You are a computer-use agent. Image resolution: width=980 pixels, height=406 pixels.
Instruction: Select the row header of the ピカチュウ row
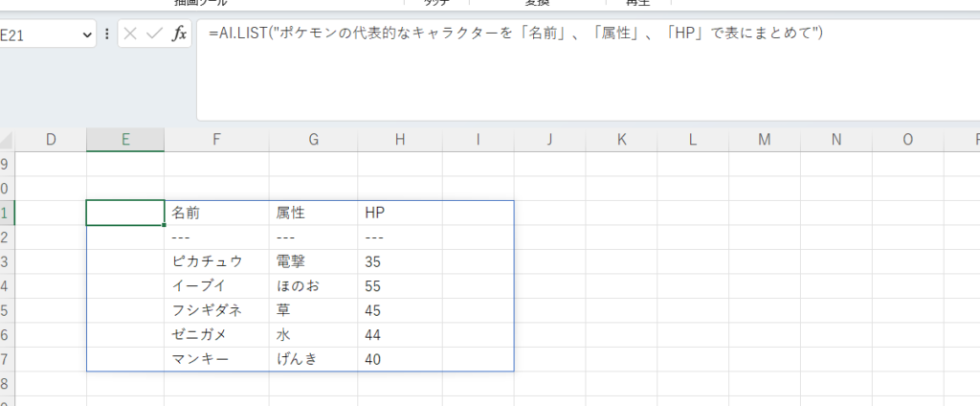(7, 261)
